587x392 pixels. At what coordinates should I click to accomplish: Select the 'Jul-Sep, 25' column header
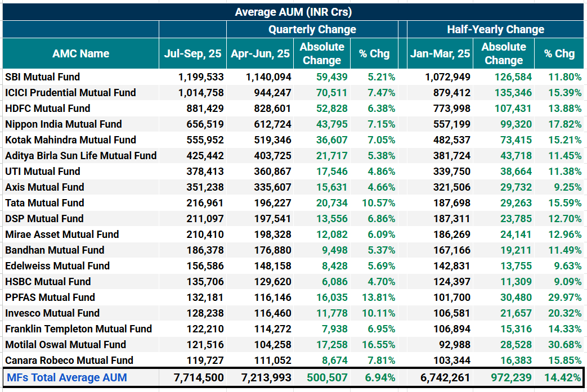pyautogui.click(x=193, y=53)
